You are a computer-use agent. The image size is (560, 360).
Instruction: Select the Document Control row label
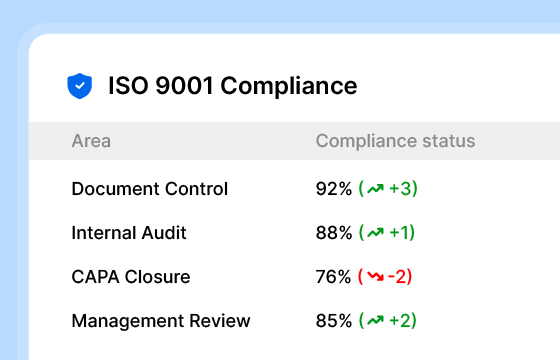point(150,189)
